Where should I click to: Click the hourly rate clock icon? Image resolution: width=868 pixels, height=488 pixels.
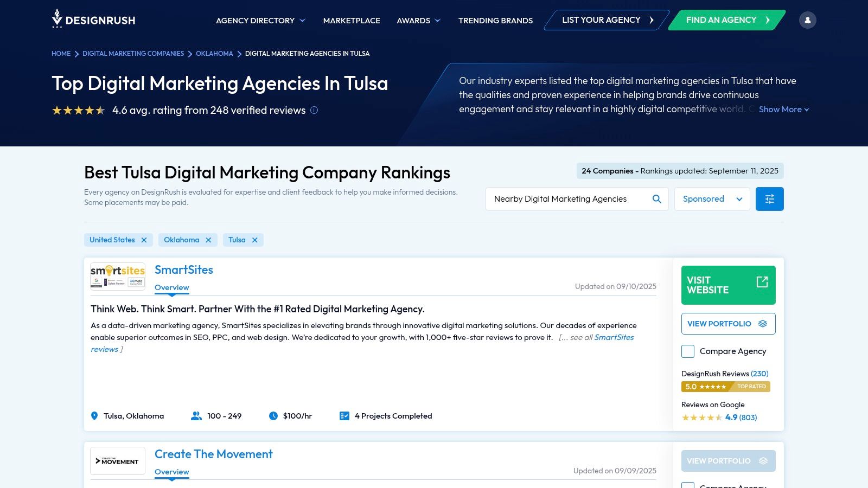pos(273,416)
